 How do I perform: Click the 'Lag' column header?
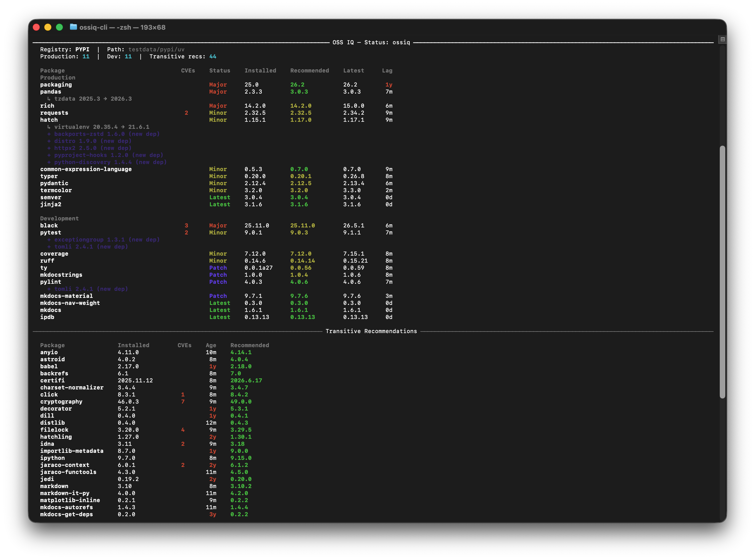(x=387, y=71)
